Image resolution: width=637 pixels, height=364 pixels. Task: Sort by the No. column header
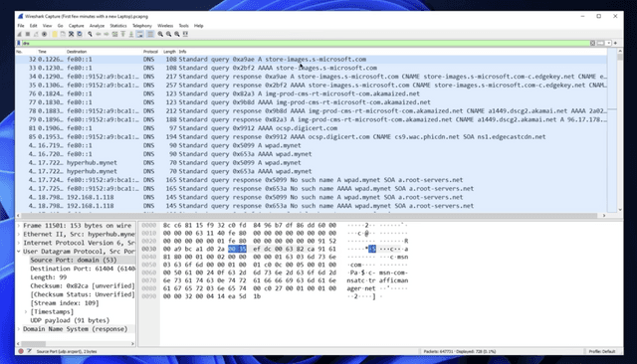pyautogui.click(x=25, y=52)
